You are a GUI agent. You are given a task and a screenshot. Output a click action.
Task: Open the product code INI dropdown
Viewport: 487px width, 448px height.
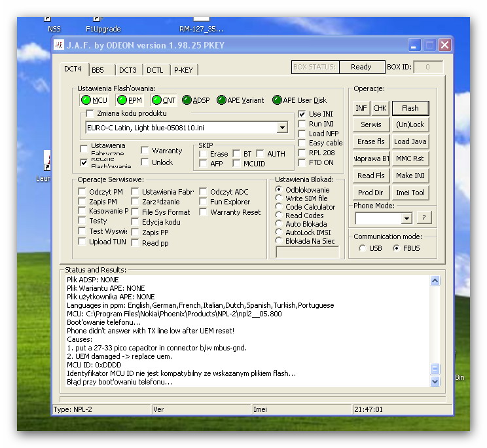click(282, 128)
